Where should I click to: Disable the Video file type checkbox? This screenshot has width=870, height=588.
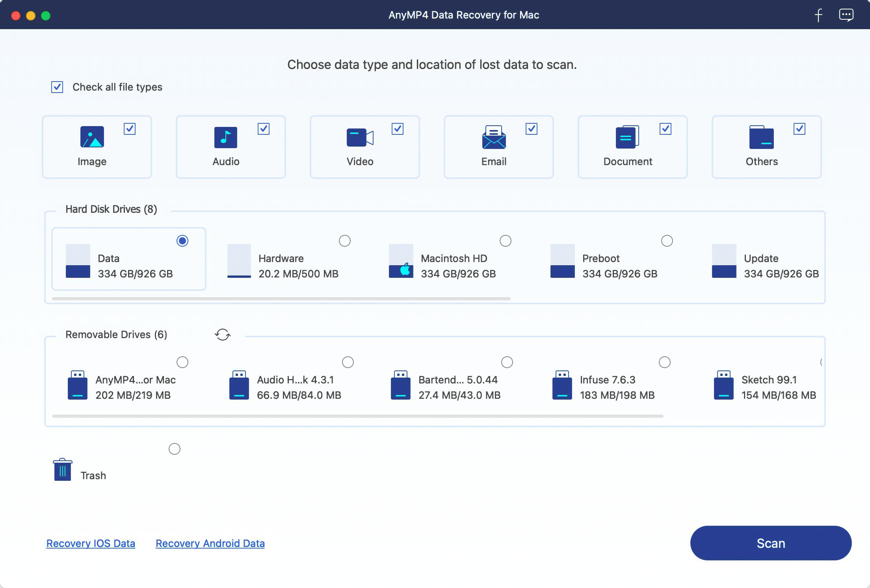point(397,128)
